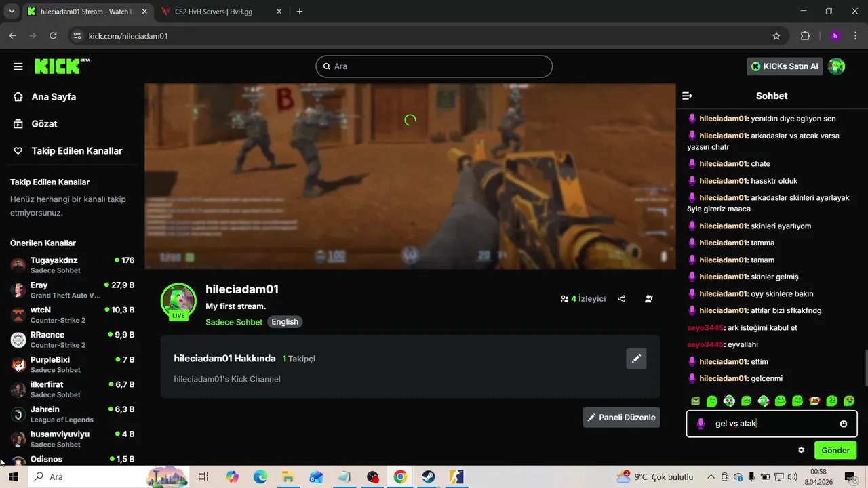
Task: Reload the page
Action: [x=53, y=36]
